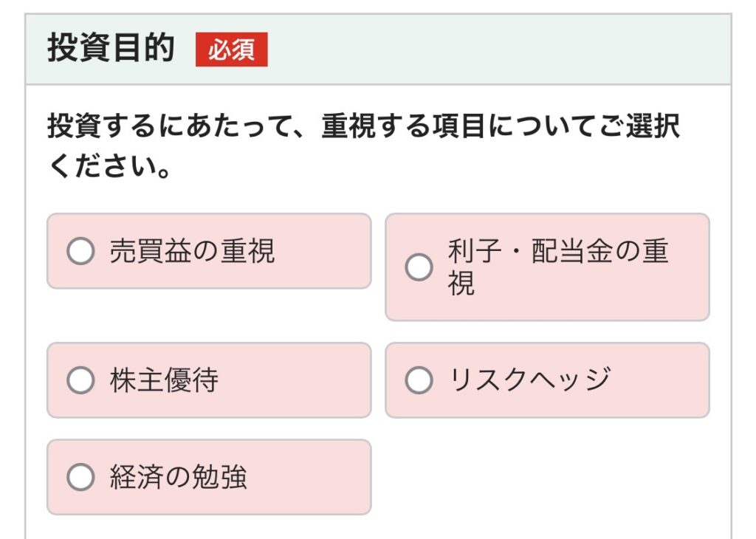Click the red 必須 badge
Viewport: 756px width, 539px height.
(231, 50)
